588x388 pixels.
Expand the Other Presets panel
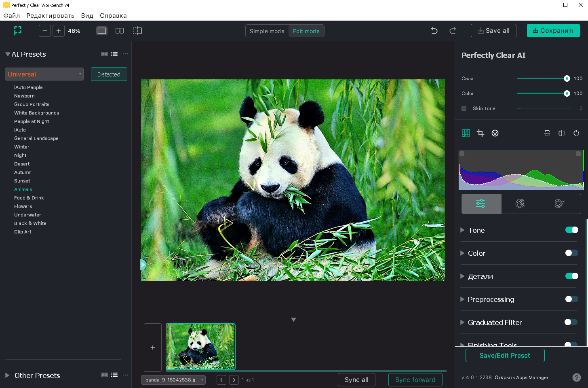[x=7, y=375]
